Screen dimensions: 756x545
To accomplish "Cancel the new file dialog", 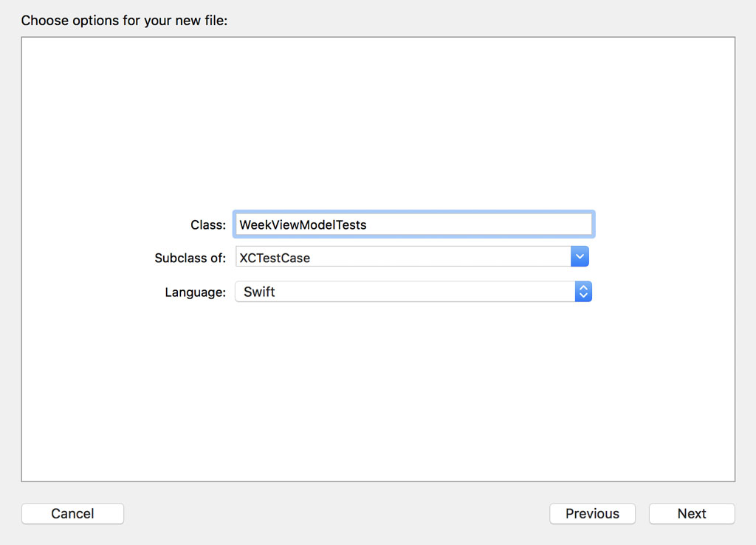I will pos(72,513).
